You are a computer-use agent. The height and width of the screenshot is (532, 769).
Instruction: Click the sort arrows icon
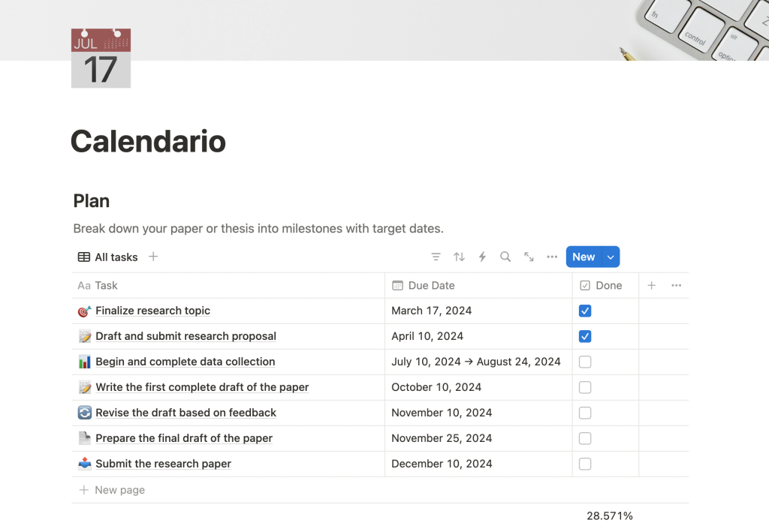(x=459, y=257)
